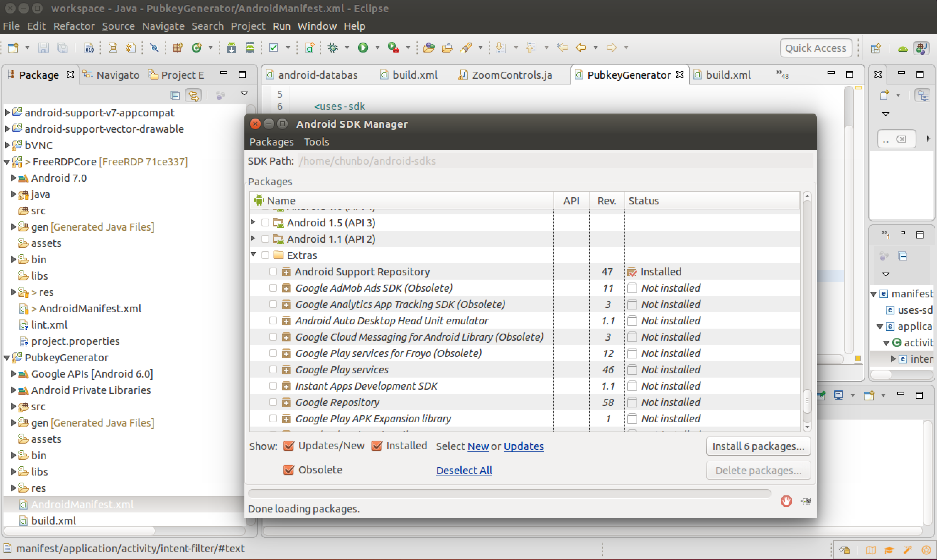
Task: Disable the Obsolete filter checkbox
Action: (289, 470)
